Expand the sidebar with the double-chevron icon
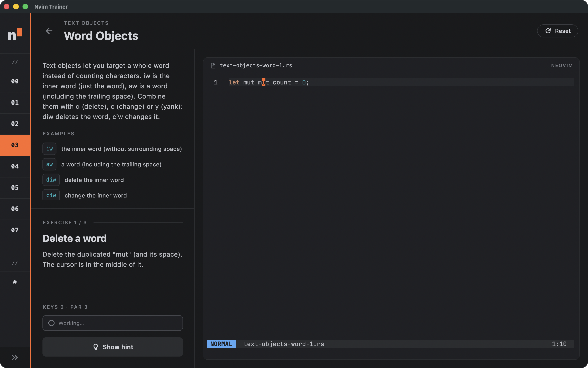Image resolution: width=588 pixels, height=368 pixels. click(x=15, y=357)
